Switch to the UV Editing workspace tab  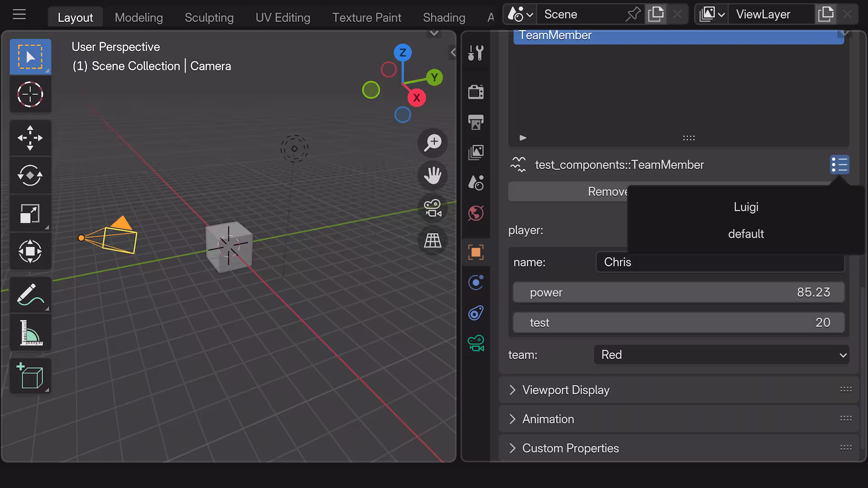[x=283, y=17]
